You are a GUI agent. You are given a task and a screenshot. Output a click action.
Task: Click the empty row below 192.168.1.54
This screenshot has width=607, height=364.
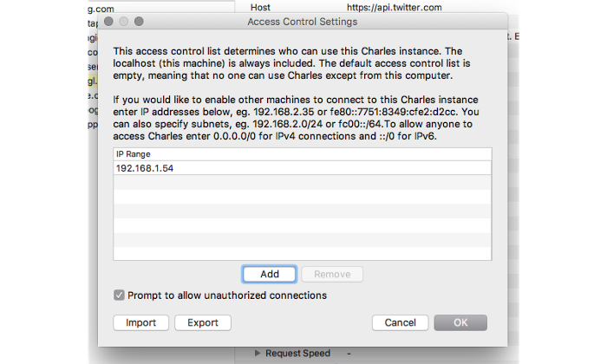[303, 183]
